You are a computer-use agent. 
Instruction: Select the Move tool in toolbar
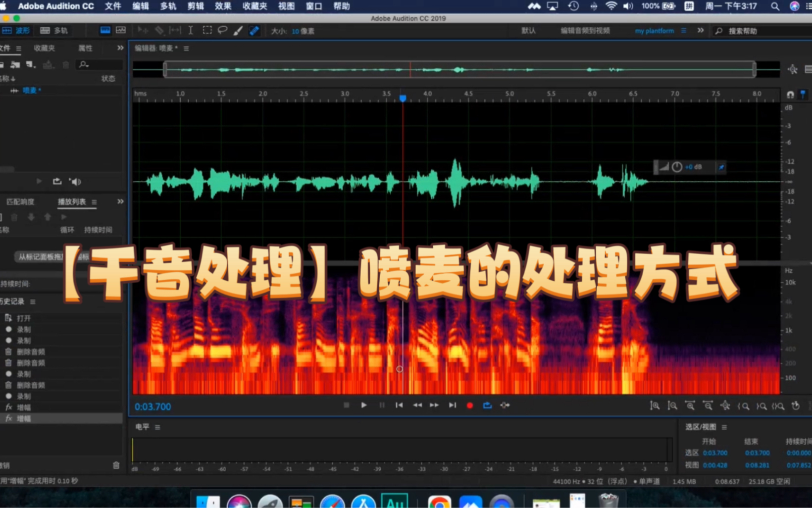click(143, 31)
